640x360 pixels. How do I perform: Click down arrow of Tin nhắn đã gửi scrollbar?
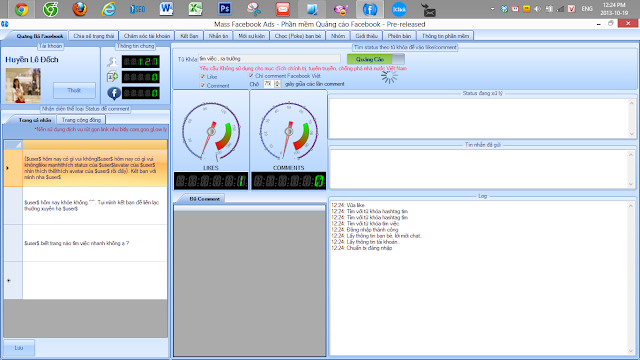tap(631, 184)
